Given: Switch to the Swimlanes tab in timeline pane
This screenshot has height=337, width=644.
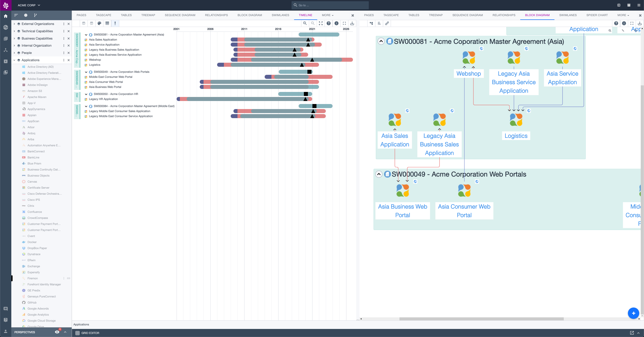Looking at the screenshot, I should [x=280, y=15].
